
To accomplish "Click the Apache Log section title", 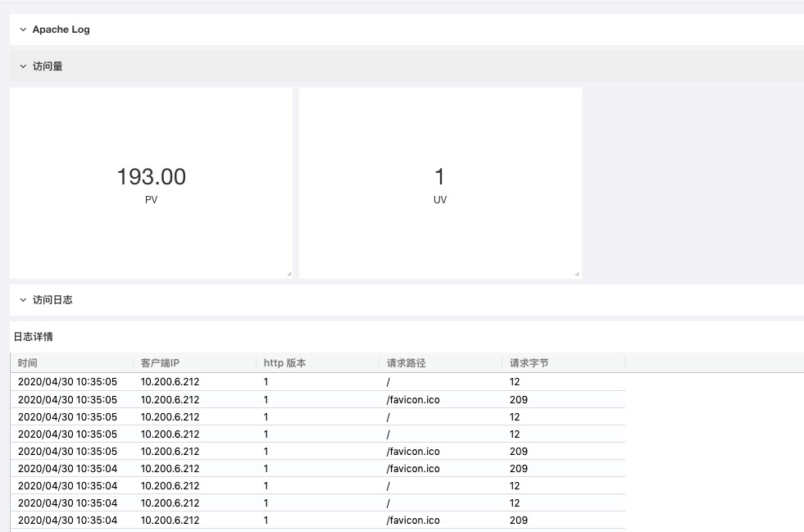I will coord(61,30).
